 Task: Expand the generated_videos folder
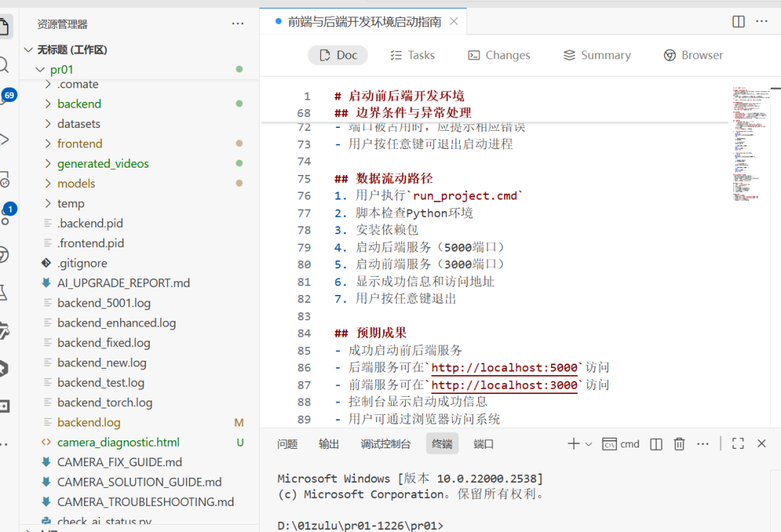pyautogui.click(x=140, y=163)
